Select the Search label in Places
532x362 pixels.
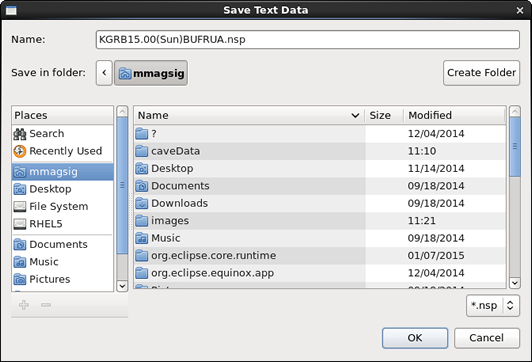click(x=46, y=134)
